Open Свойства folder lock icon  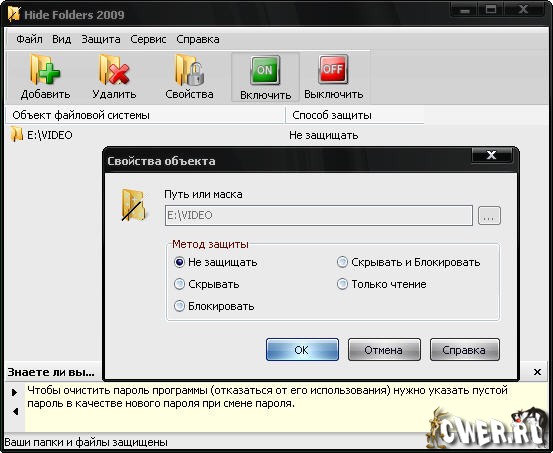[189, 70]
